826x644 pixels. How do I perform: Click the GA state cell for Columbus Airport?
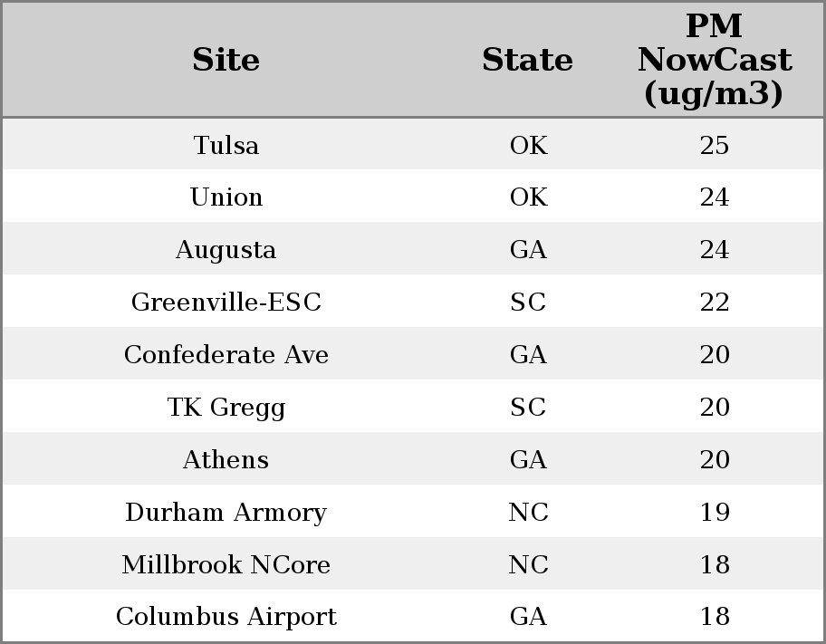point(528,616)
